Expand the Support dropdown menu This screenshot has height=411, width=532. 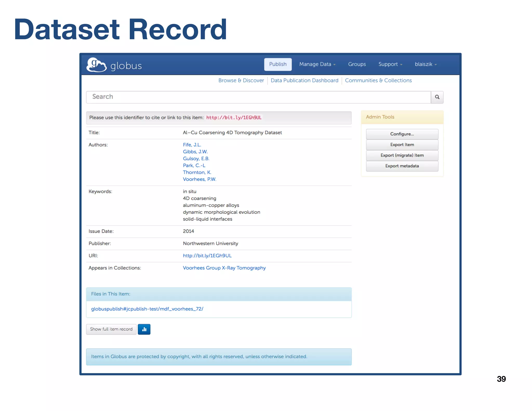[390, 64]
